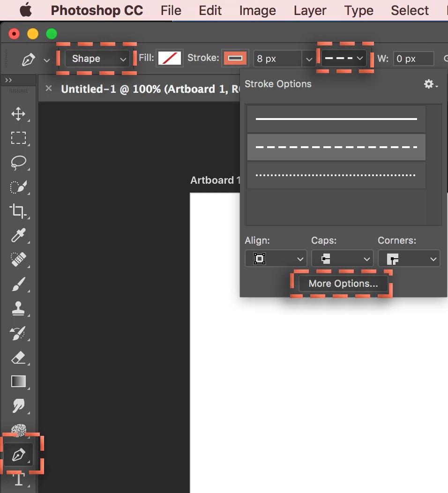
Task: Select the Untitled-1 document tab
Action: pyautogui.click(x=150, y=89)
